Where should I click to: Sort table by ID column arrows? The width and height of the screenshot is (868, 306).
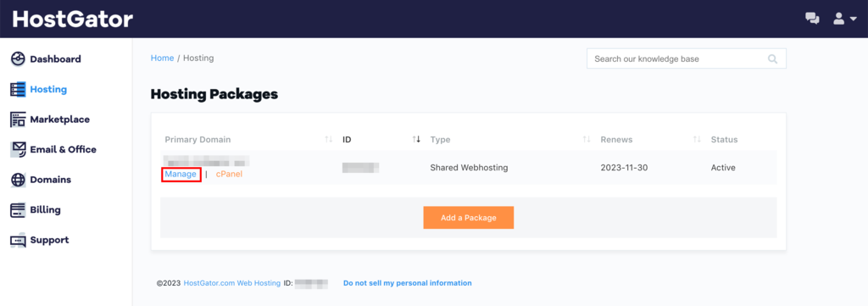click(x=416, y=140)
